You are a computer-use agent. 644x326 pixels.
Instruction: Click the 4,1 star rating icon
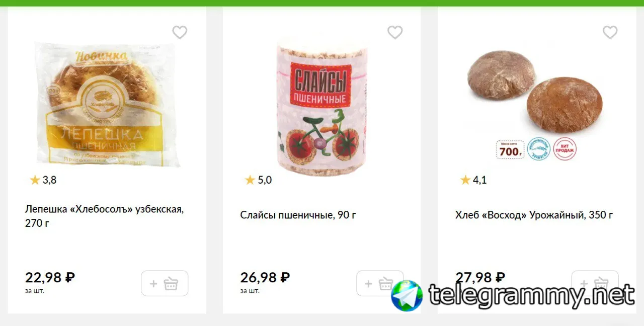pos(465,180)
